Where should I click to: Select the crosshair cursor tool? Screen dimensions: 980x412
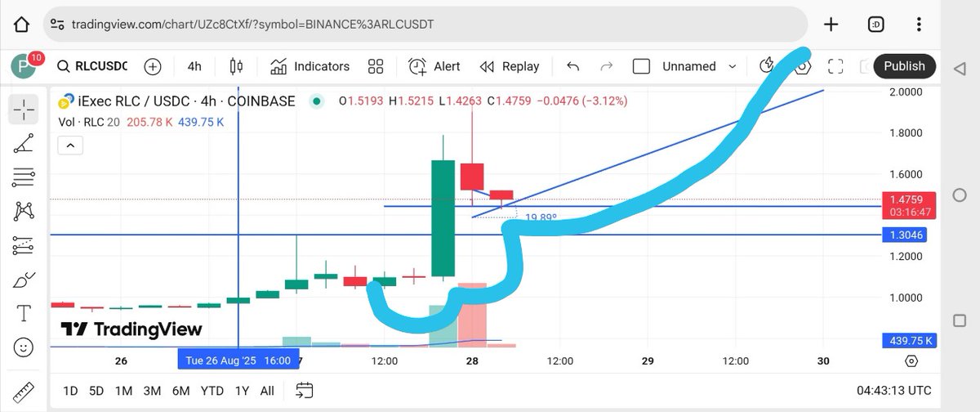pos(24,109)
